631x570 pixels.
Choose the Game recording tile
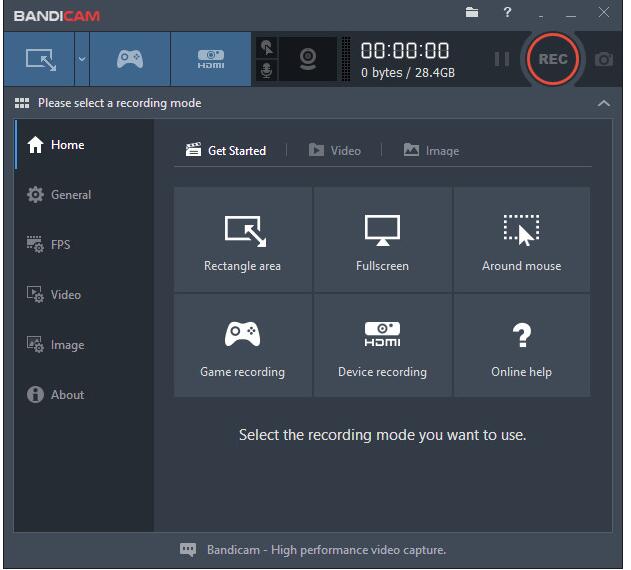[x=243, y=345]
